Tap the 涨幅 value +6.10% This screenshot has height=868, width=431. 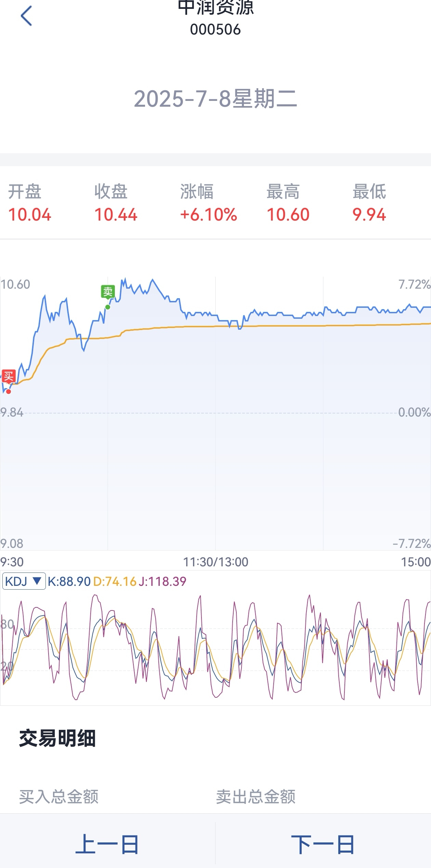[x=209, y=215]
